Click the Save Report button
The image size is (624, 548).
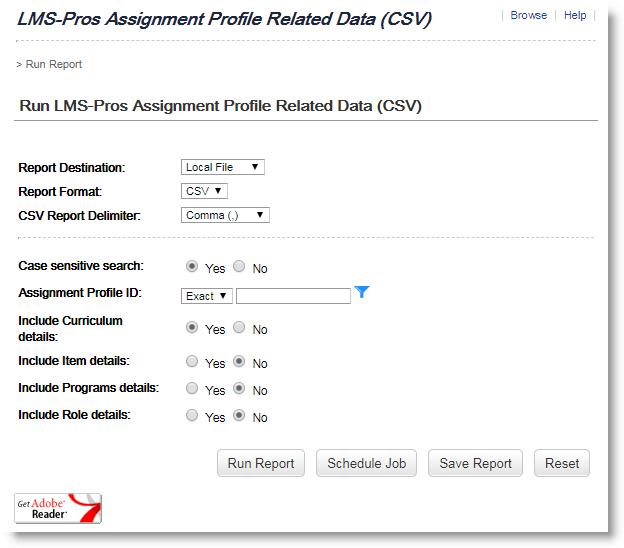(x=476, y=463)
